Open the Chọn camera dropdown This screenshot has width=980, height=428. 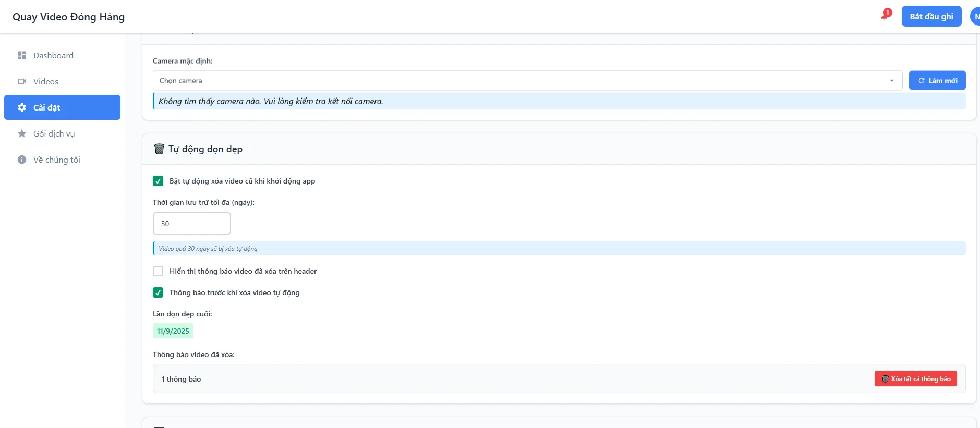coord(527,81)
